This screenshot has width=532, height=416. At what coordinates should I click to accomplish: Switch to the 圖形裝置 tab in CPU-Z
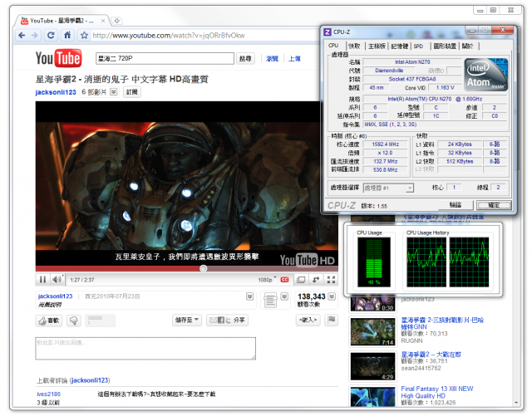pyautogui.click(x=445, y=46)
